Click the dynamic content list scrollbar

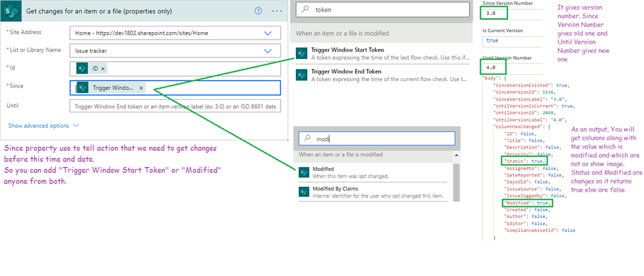(456, 182)
